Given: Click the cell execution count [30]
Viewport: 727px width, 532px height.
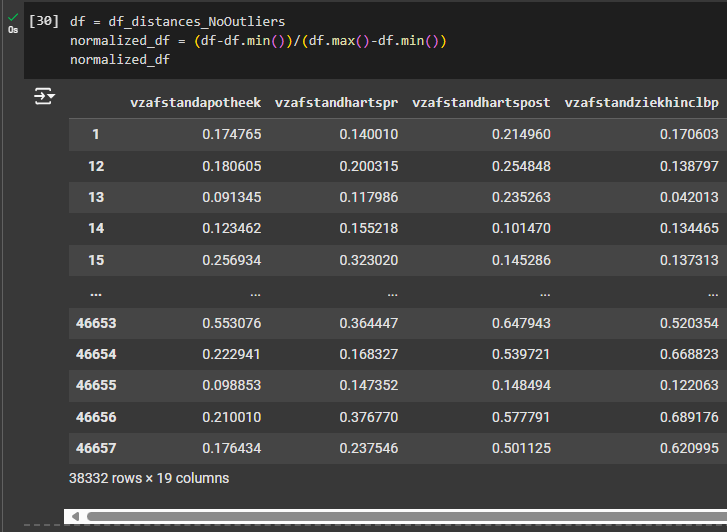Looking at the screenshot, I should pos(44,21).
